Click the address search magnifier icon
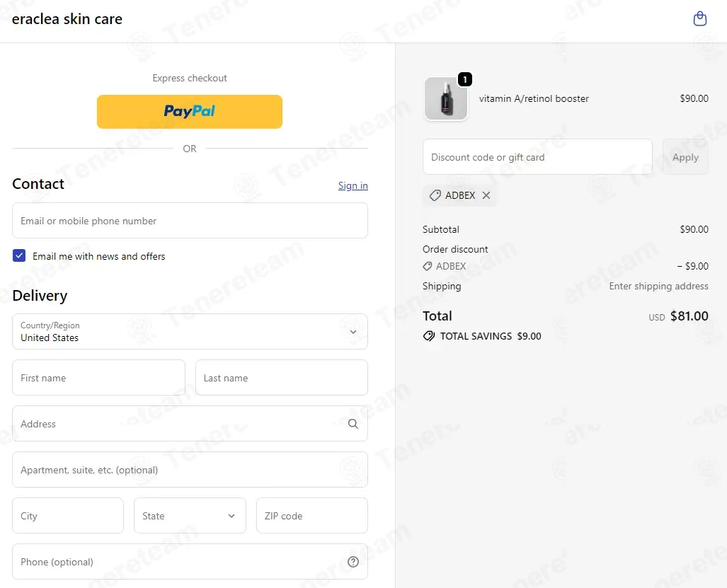This screenshot has height=588, width=727. (x=353, y=424)
